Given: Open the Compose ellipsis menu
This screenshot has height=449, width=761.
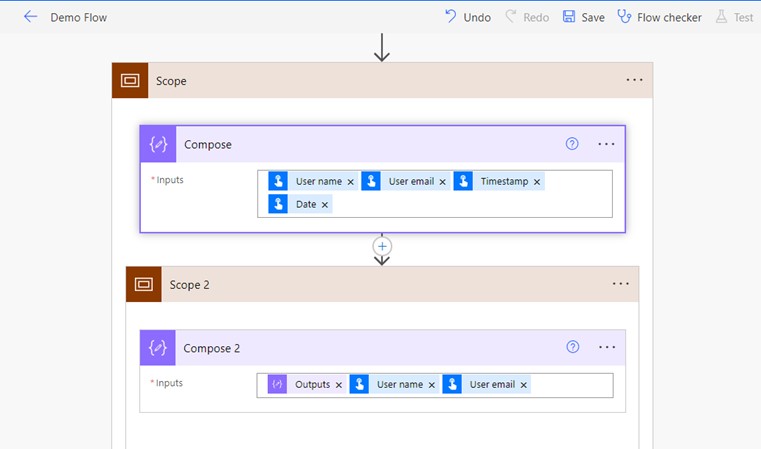Looking at the screenshot, I should tap(606, 144).
